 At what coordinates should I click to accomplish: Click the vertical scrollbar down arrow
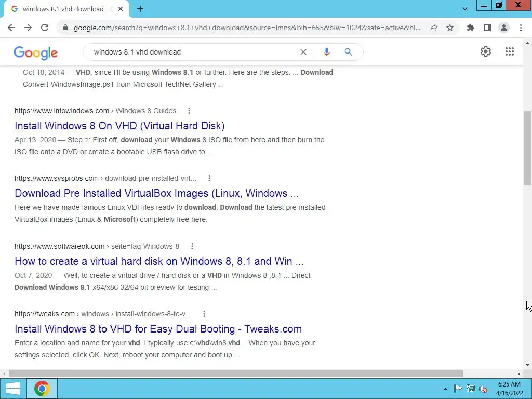528,365
